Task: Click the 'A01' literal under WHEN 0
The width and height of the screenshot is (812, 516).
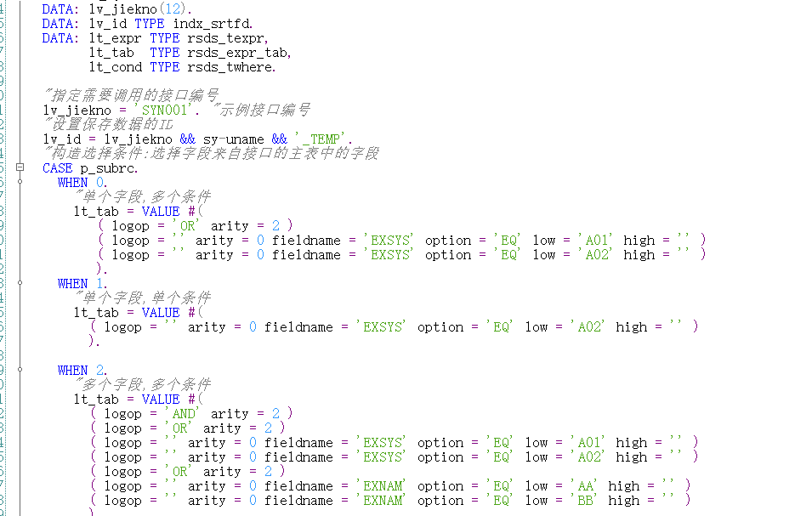Action: [x=595, y=241]
